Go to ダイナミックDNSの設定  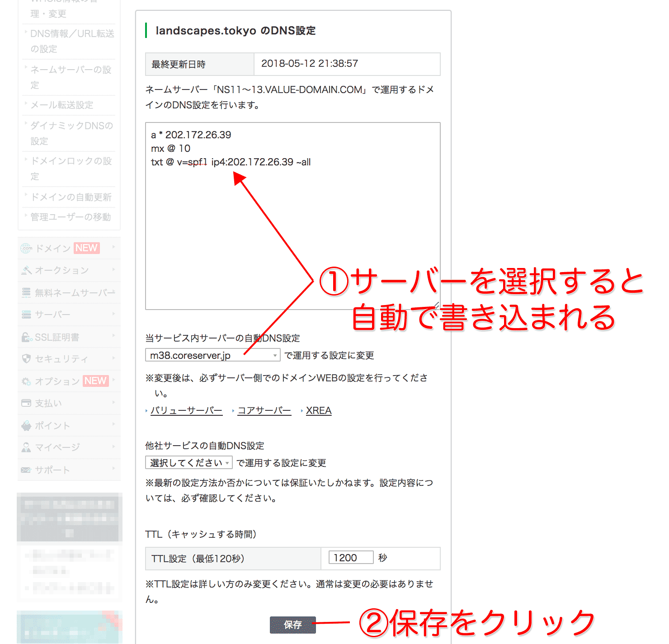click(x=71, y=133)
